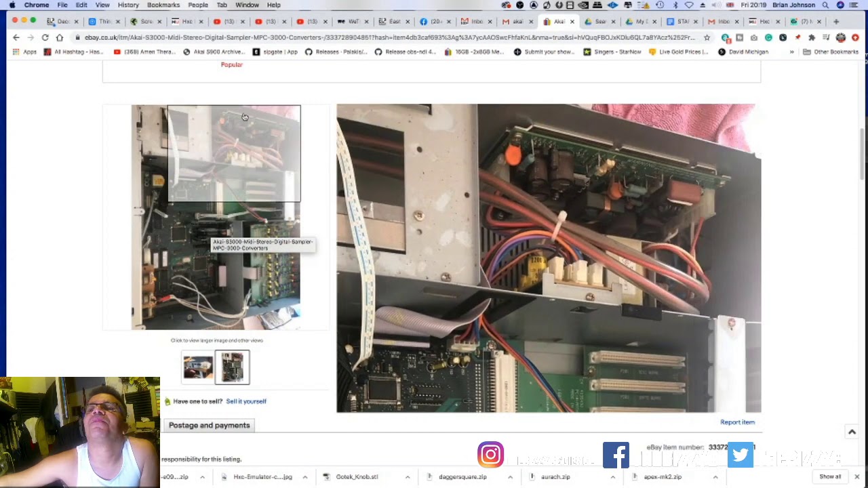Open the 'Live Gold Prices' bookmark
Screen dimensions: 868x488
point(679,52)
